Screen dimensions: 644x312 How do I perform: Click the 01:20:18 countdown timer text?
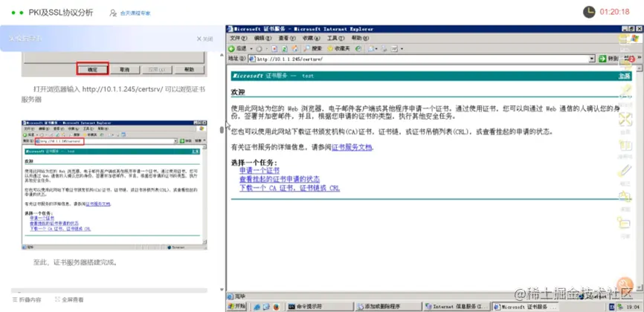[x=614, y=12]
